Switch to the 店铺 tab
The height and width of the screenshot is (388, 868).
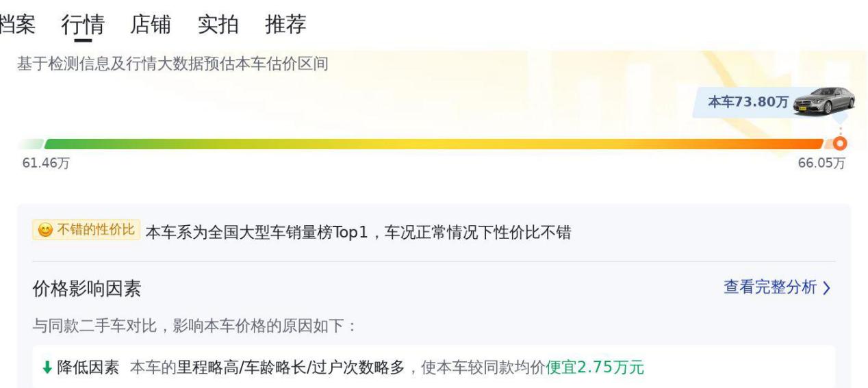[150, 25]
